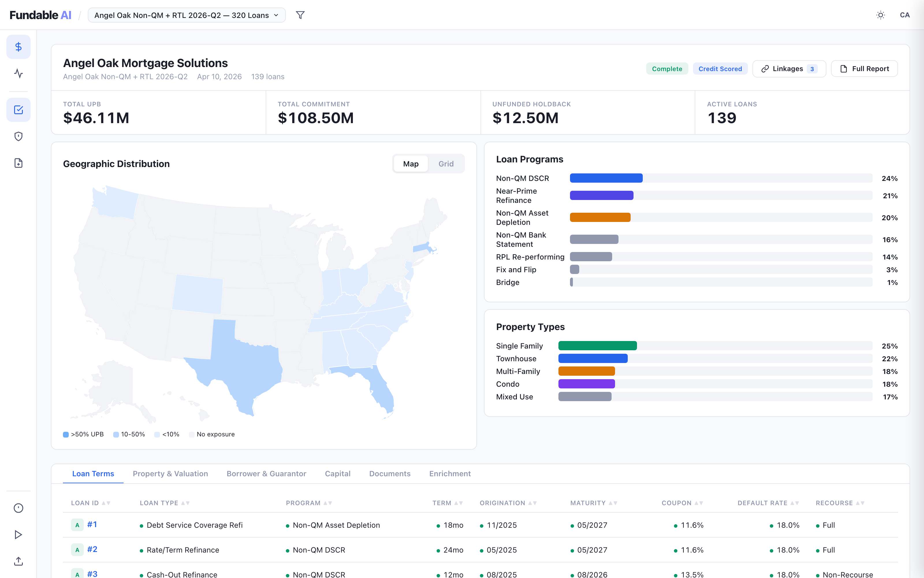
Task: Sort by Term column
Action: [448, 503]
